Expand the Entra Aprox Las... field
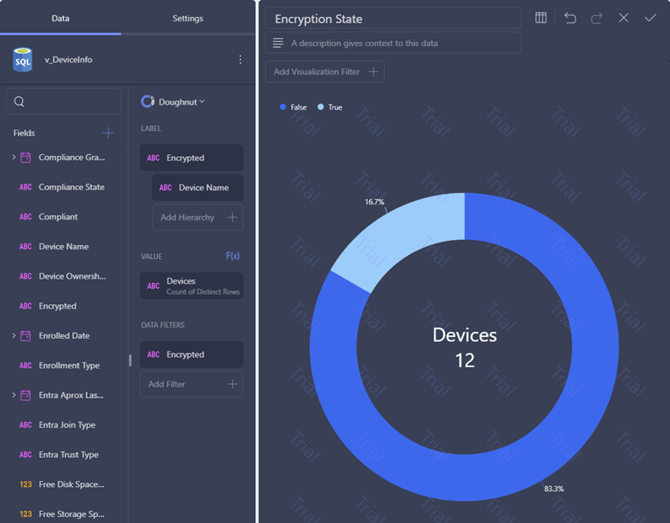This screenshot has width=670, height=523. click(14, 395)
